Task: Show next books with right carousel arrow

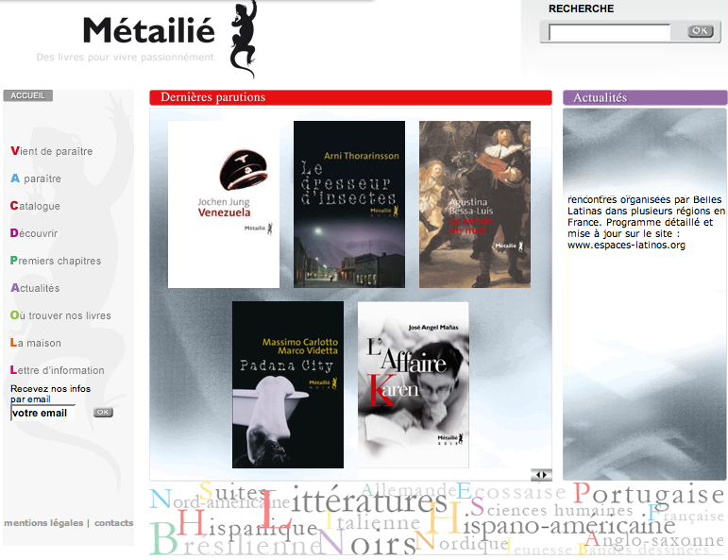Action: (546, 475)
